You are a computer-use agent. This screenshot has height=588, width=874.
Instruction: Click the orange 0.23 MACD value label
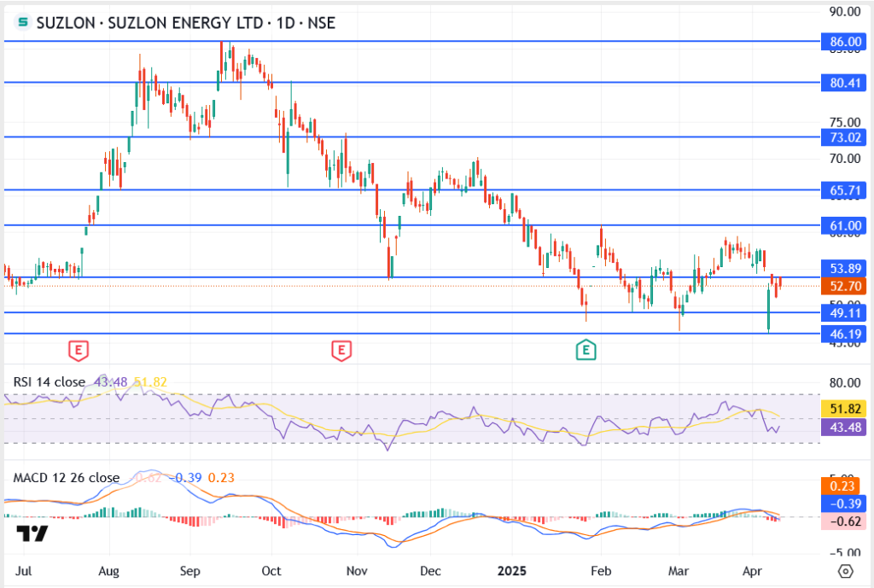coord(842,486)
